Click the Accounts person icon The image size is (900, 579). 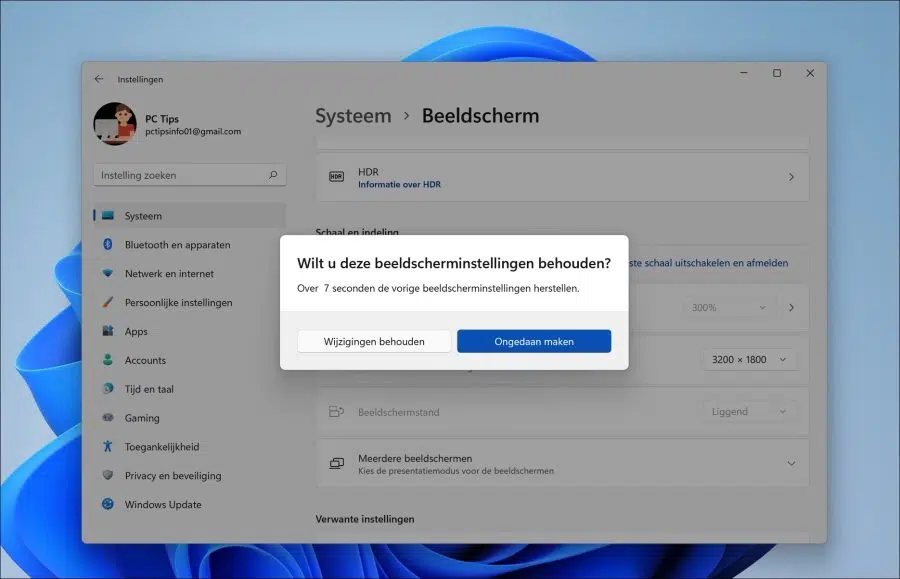(x=108, y=360)
